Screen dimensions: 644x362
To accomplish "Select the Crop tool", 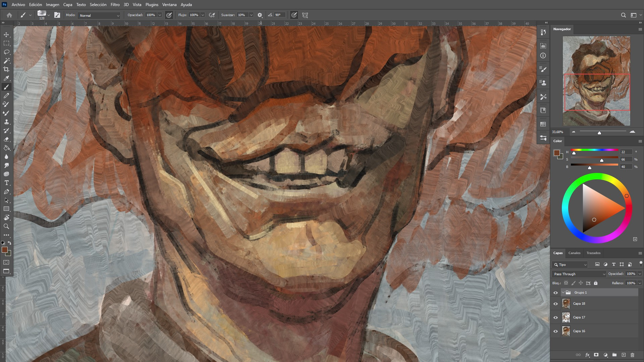I will (x=6, y=69).
